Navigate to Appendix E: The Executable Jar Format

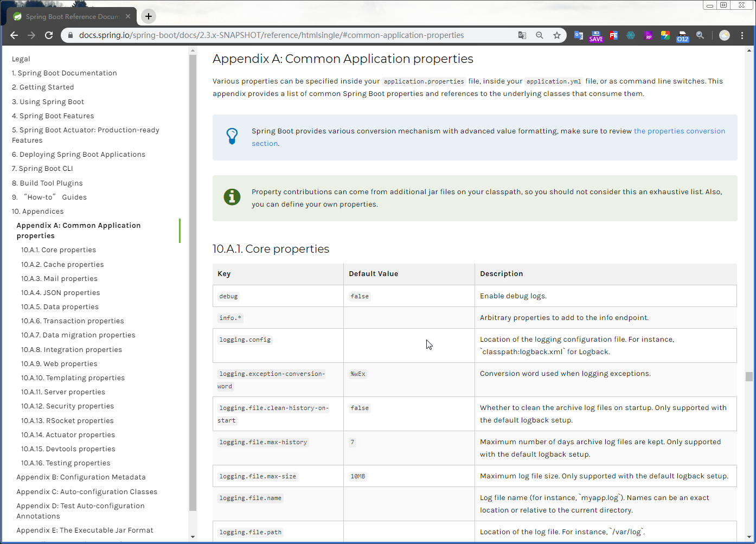point(85,530)
